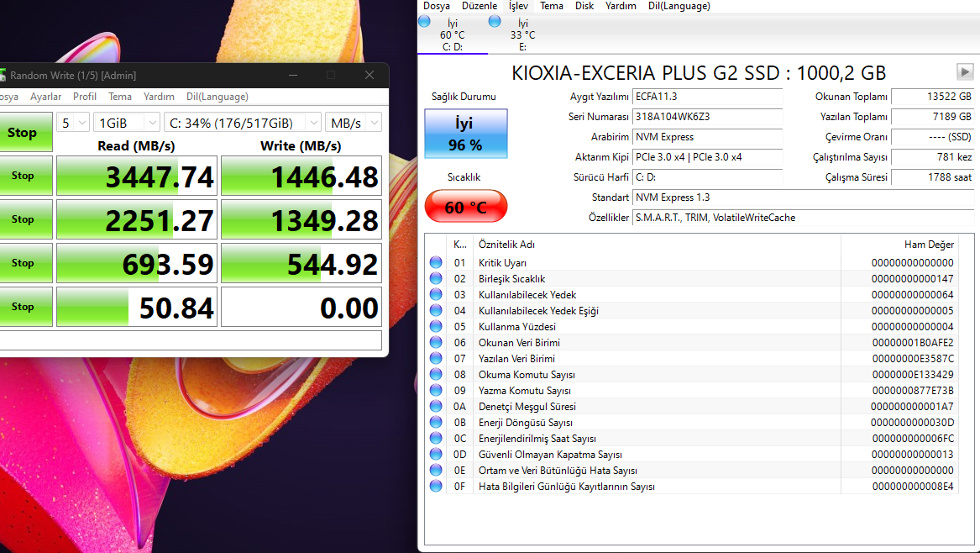Select the E: drive tab at 33 °C

(x=522, y=34)
